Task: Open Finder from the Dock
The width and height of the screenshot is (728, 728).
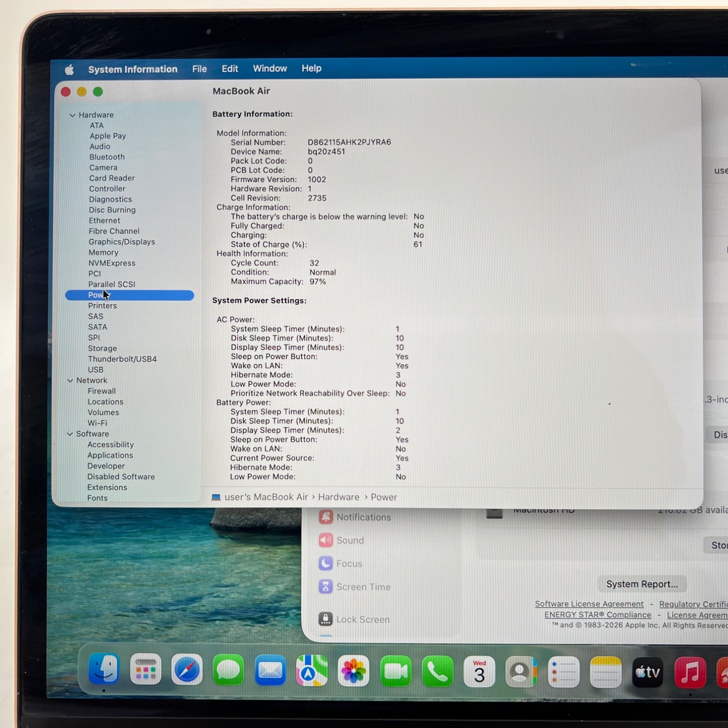Action: (104, 670)
